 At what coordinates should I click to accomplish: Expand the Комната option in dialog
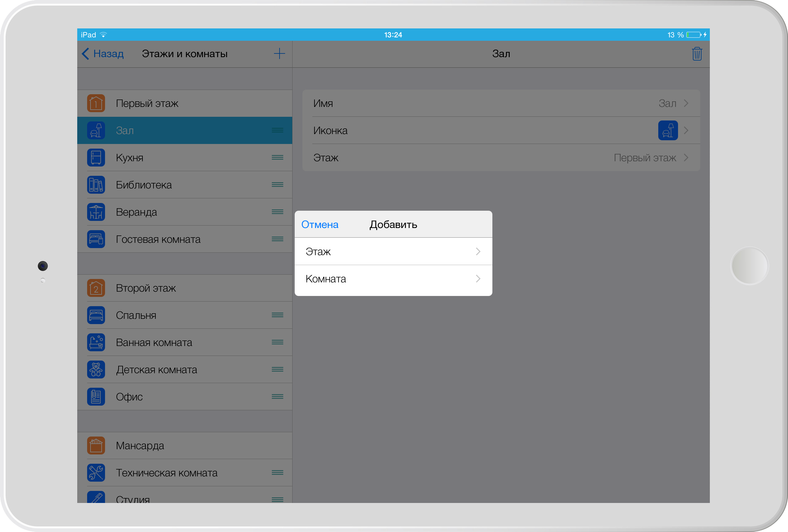click(392, 279)
